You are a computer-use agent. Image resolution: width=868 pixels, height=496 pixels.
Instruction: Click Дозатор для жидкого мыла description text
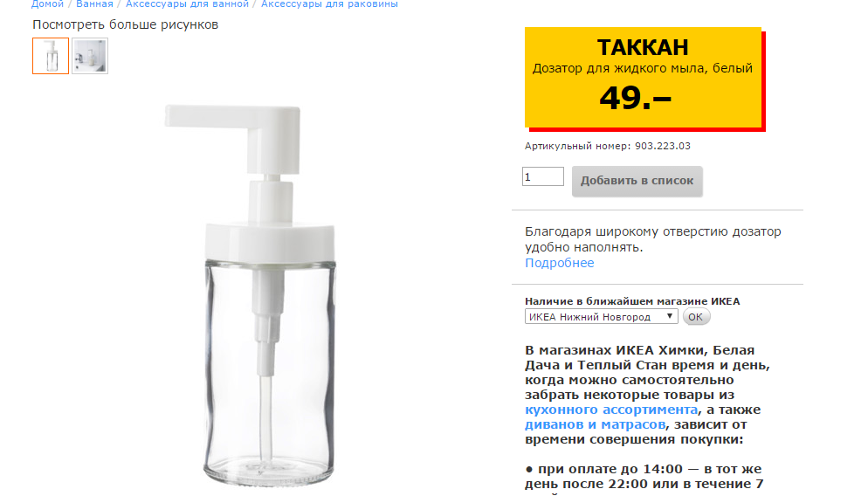pos(642,69)
